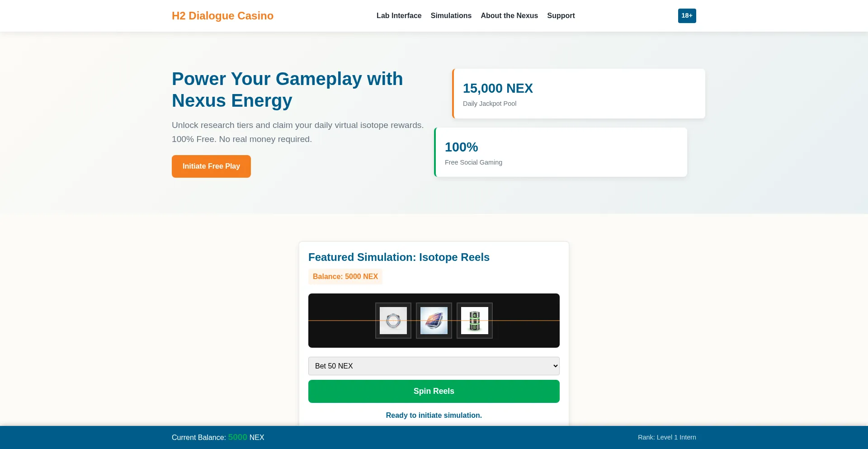The image size is (868, 449).
Task: Select the 15,000 NEX jackpot card
Action: tap(579, 94)
